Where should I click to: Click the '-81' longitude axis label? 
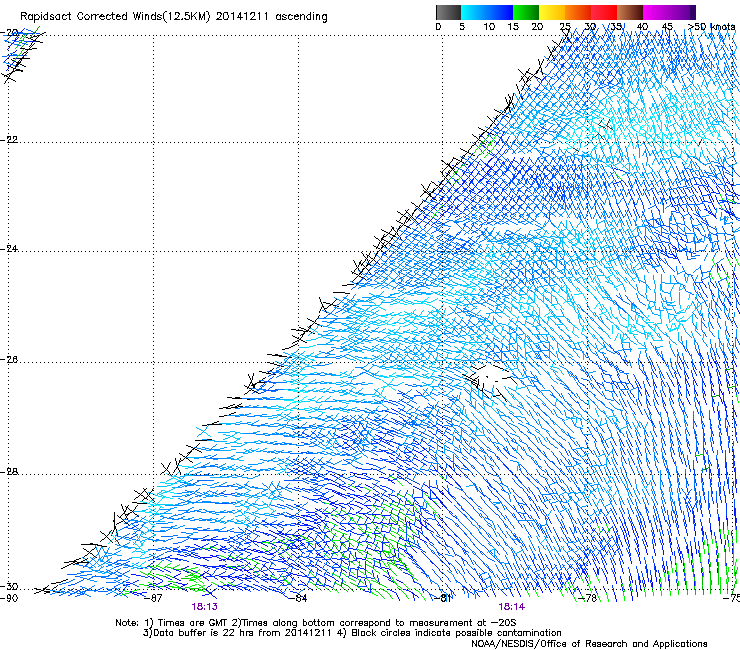click(x=443, y=598)
